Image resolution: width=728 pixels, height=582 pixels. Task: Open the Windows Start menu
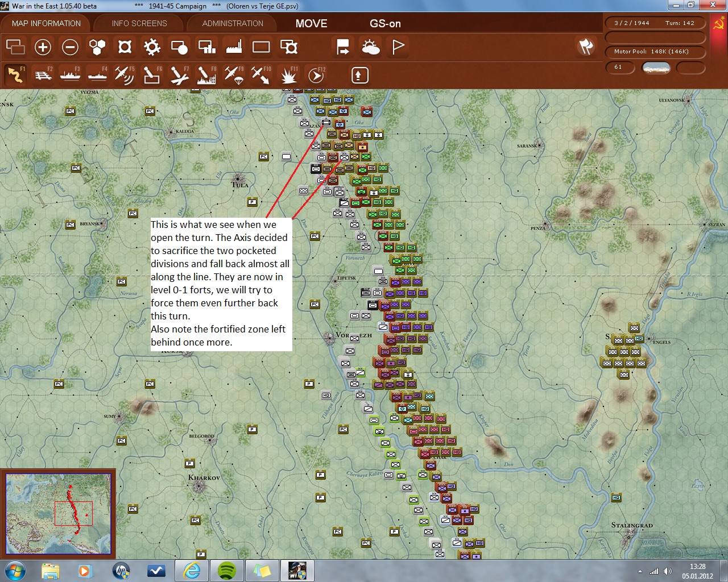click(x=15, y=571)
